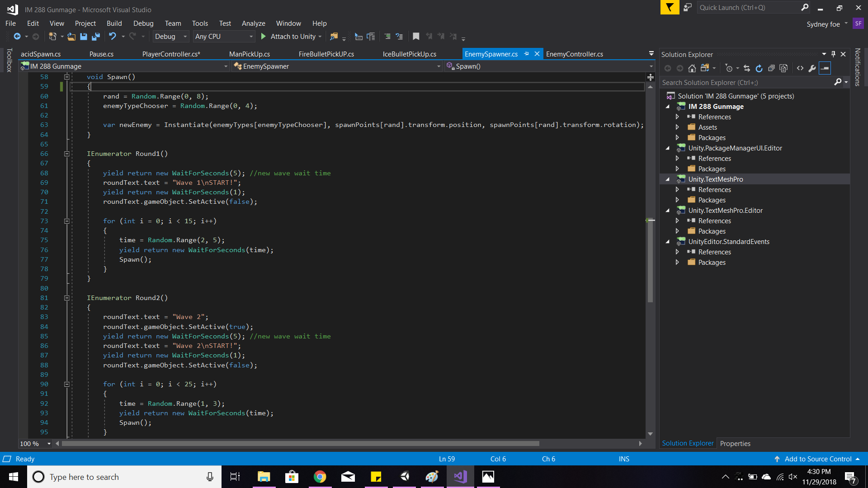The height and width of the screenshot is (488, 868).
Task: Expand the Assets folder node
Action: point(677,127)
